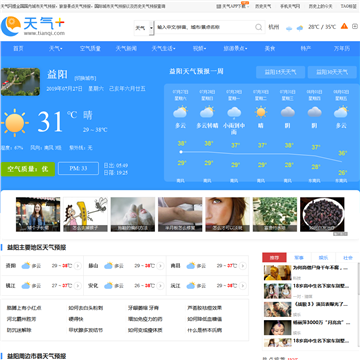Go to 首页 in the nav bar

coord(18,49)
